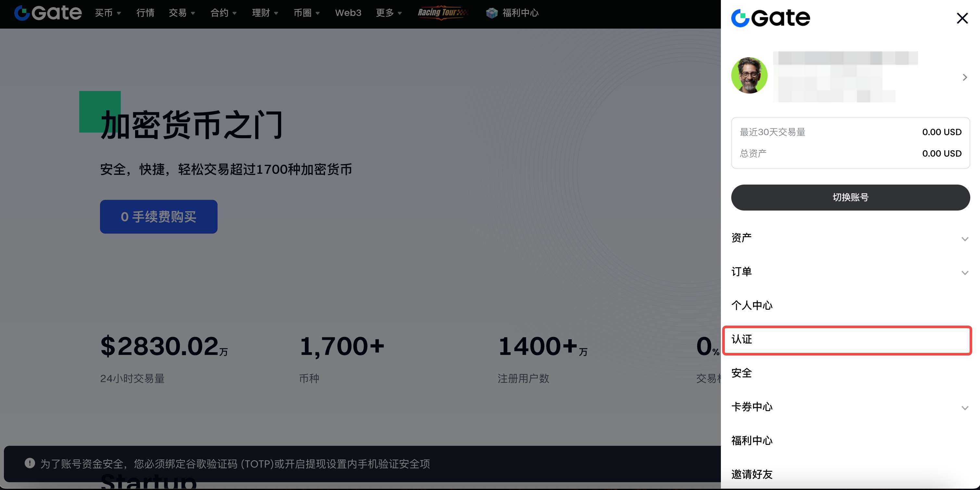This screenshot has height=490, width=980.
Task: Click the gift box icon by 福利中心
Action: click(492, 13)
